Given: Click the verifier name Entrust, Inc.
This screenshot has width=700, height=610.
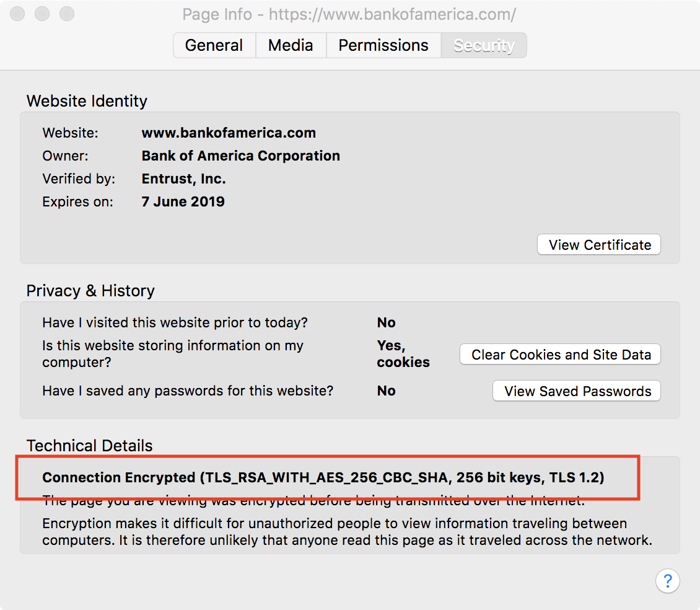Looking at the screenshot, I should 183,179.
